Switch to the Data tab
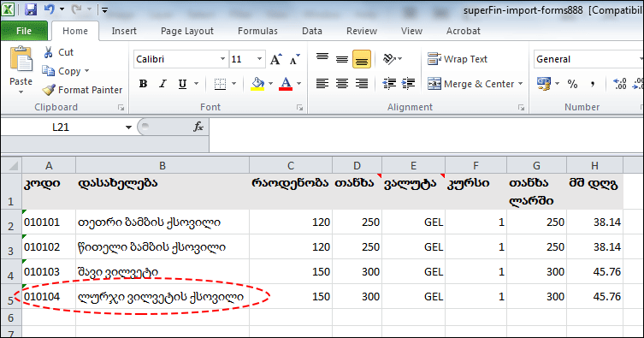 [311, 31]
